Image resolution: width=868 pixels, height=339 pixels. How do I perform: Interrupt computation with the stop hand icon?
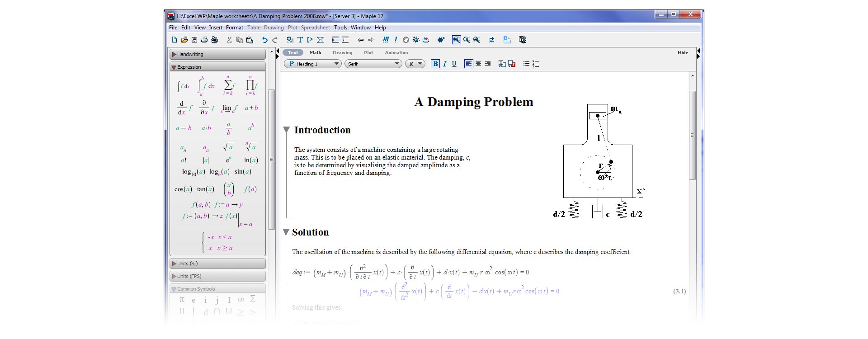pyautogui.click(x=406, y=40)
